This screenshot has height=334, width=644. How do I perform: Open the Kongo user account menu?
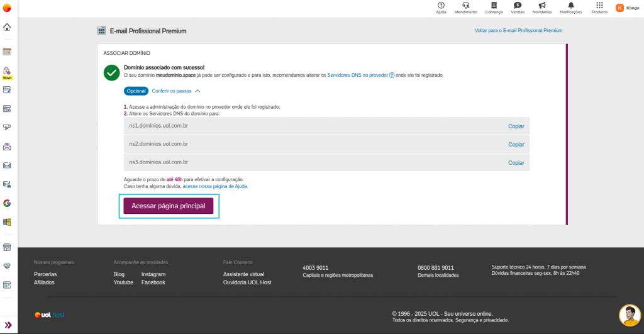coord(628,8)
